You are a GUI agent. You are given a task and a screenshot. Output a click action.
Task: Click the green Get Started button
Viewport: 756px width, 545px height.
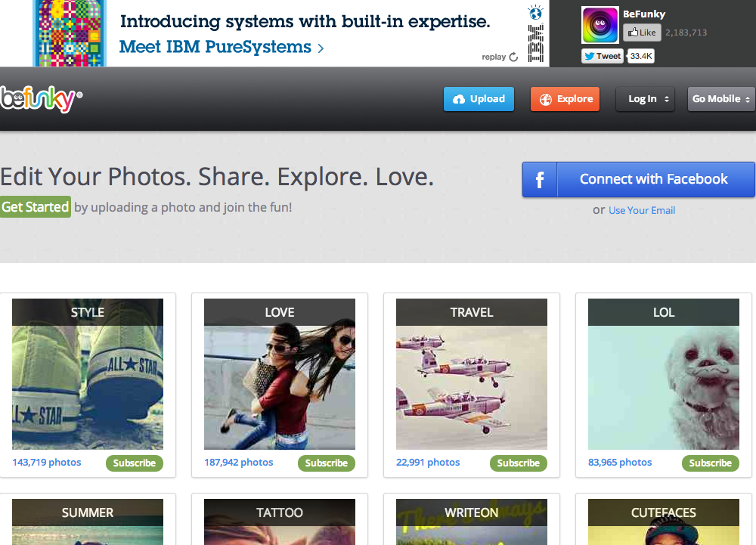pyautogui.click(x=36, y=207)
